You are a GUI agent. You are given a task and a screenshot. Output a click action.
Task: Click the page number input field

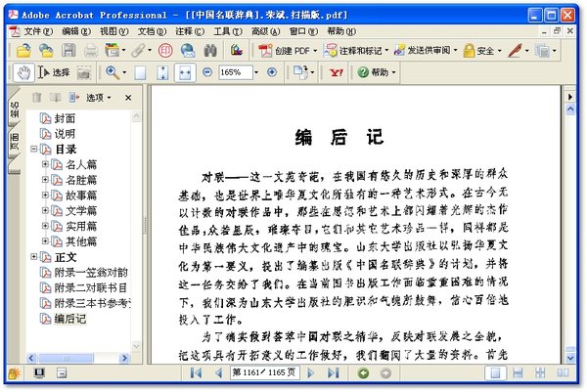pos(264,372)
